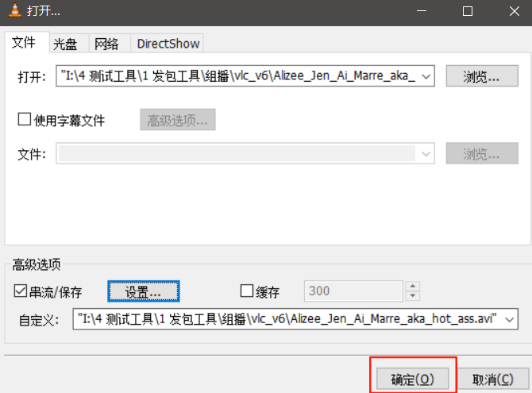Click the VLC cone icon in title bar

(14, 10)
